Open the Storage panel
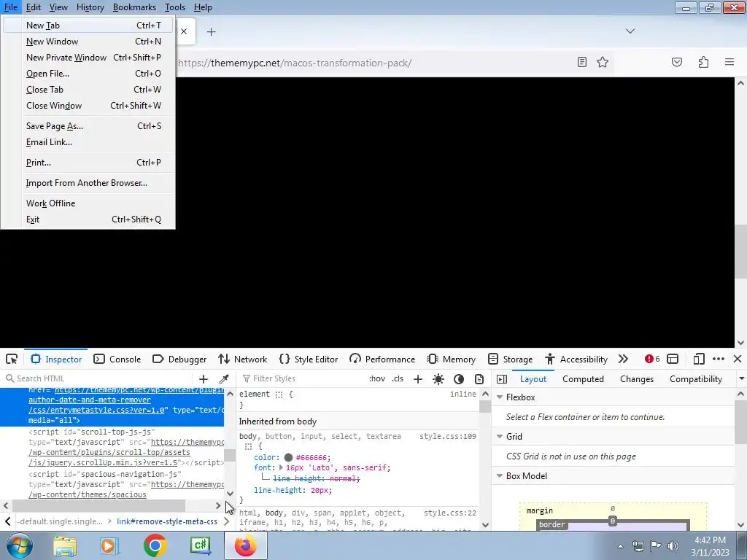The width and height of the screenshot is (747, 560). (x=510, y=359)
